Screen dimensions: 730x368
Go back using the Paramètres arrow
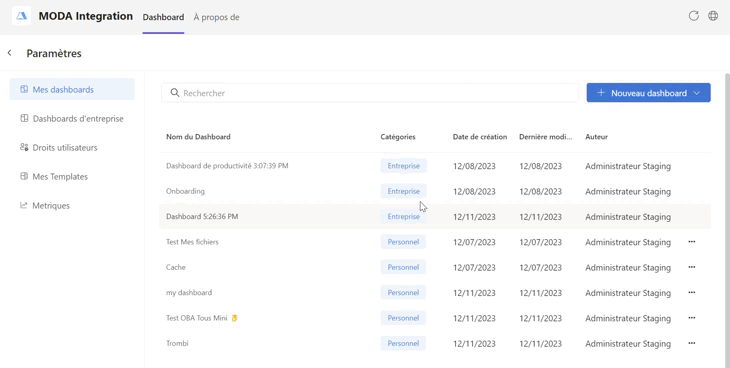[x=9, y=53]
